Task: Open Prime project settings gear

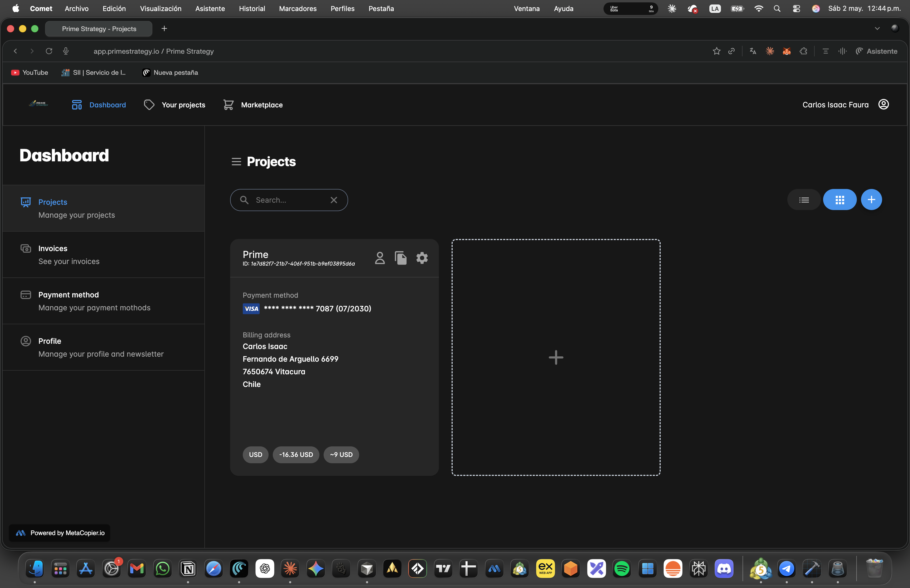Action: coord(422,258)
